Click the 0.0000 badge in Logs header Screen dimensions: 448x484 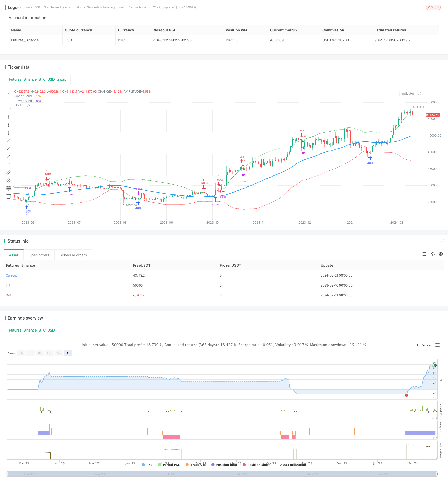(433, 7)
